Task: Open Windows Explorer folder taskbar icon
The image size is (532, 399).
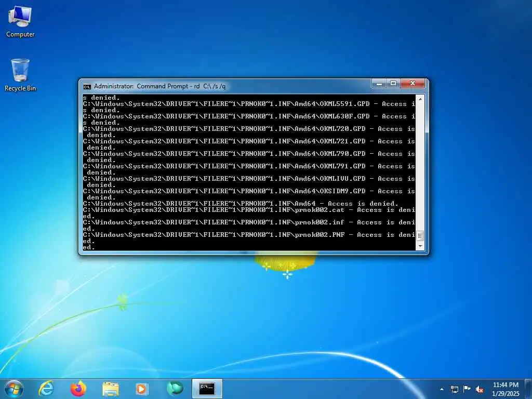Action: 110,389
